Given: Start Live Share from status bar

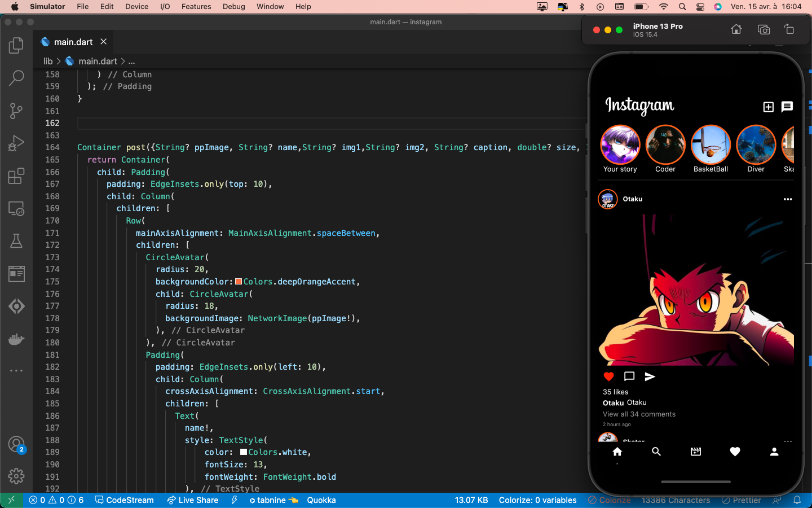Looking at the screenshot, I should (193, 500).
